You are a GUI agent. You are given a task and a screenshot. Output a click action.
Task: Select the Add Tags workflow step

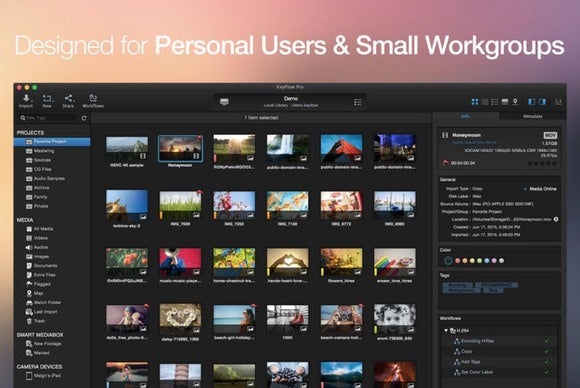[501, 362]
